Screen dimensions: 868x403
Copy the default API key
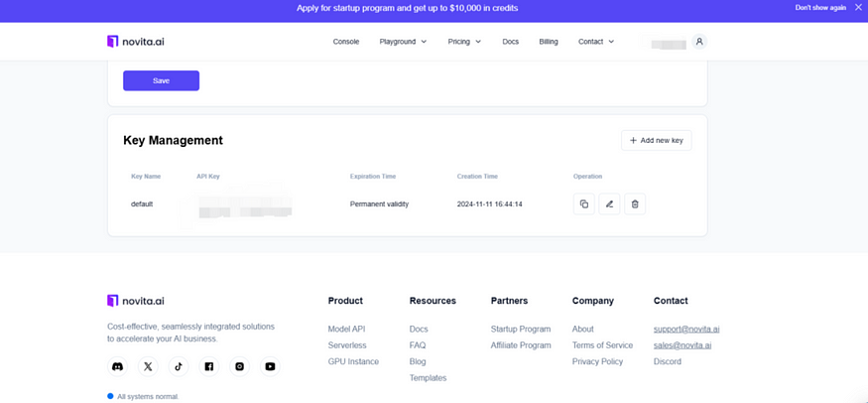coord(584,204)
